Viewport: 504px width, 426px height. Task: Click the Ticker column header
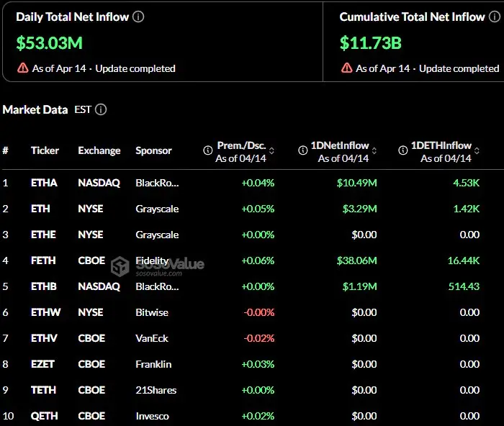[45, 150]
